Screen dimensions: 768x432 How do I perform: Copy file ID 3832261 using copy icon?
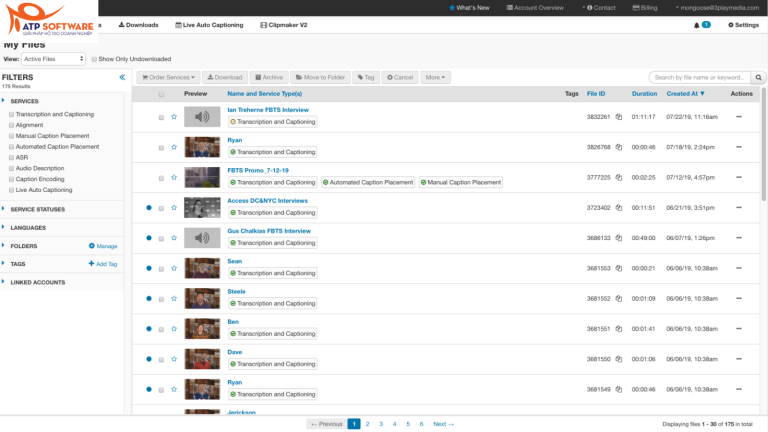point(619,117)
